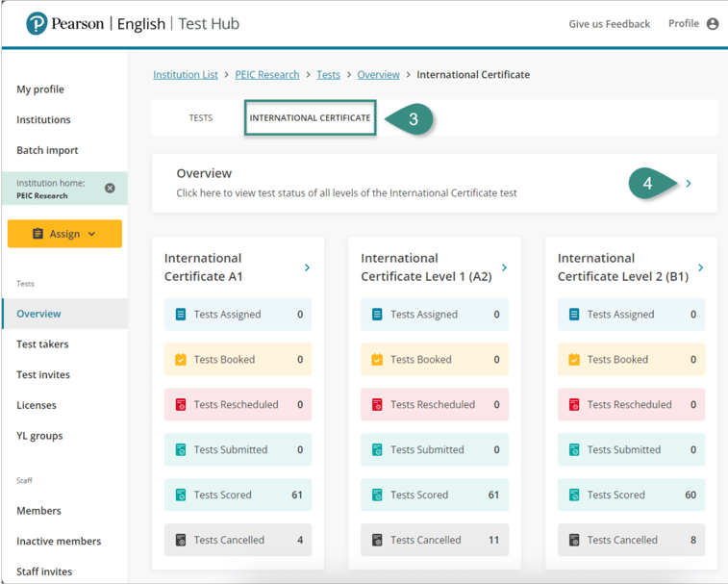Click the PEIC Research breadcrumb link
Screen dimensions: 728x584
(267, 75)
